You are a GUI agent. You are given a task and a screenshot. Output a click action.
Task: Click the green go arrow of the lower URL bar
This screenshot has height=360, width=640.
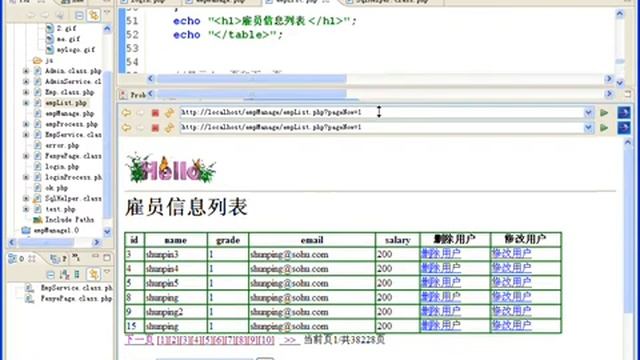pos(604,128)
